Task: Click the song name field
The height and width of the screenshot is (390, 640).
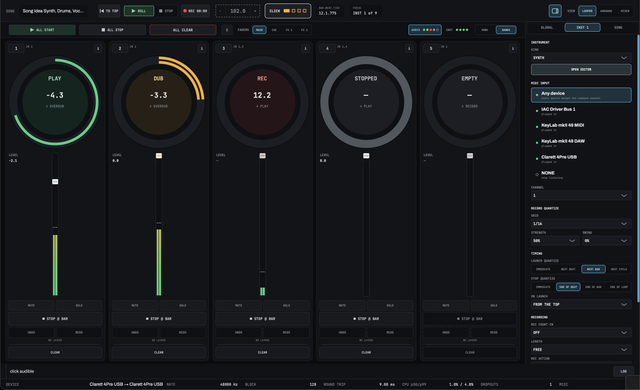Action: click(53, 11)
